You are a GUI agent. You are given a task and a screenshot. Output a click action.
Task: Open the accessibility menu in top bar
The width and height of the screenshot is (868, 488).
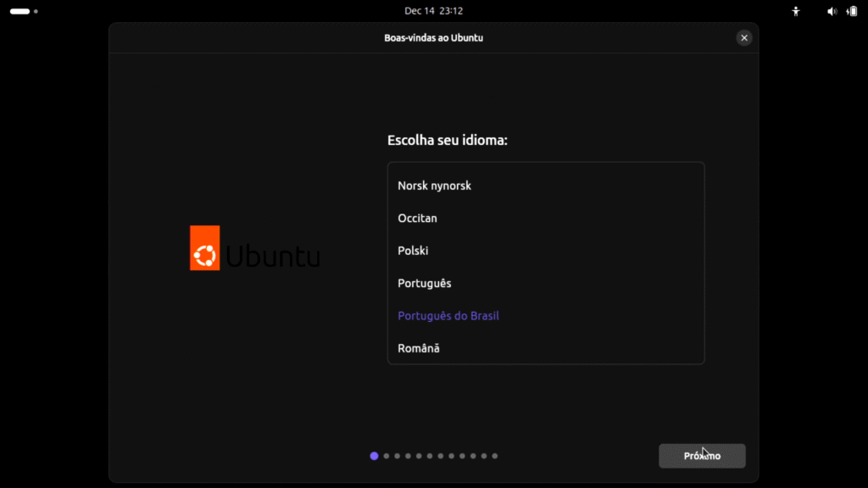point(795,11)
